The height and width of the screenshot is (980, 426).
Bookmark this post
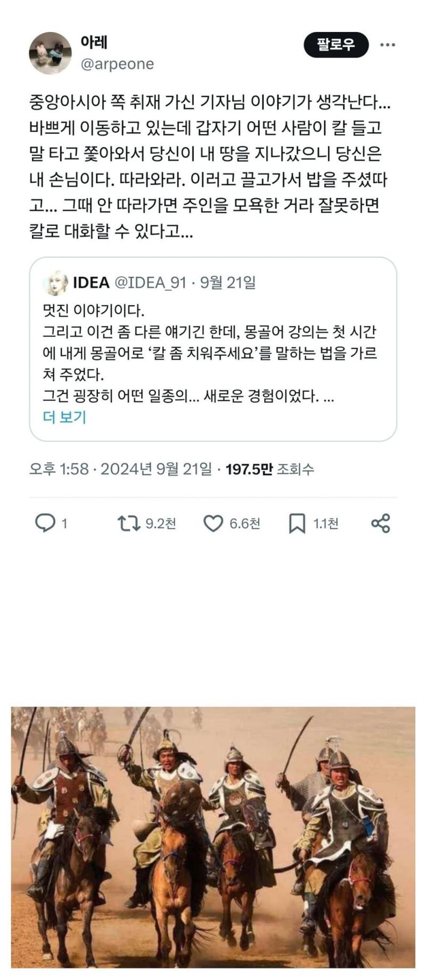tap(297, 524)
